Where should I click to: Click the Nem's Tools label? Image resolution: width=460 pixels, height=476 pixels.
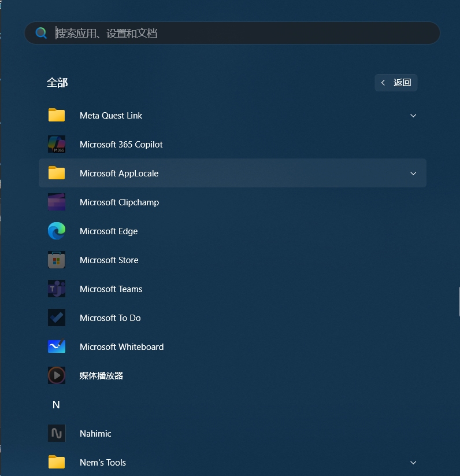pos(102,463)
